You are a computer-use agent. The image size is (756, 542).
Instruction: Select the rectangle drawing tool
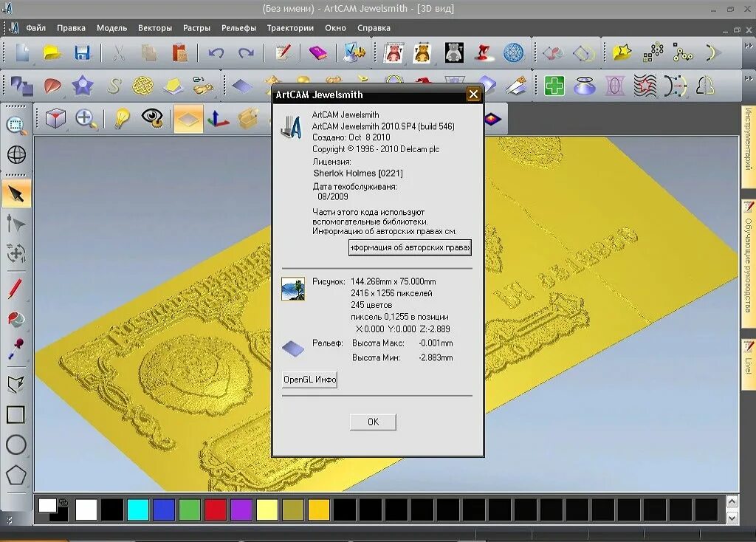tap(16, 415)
